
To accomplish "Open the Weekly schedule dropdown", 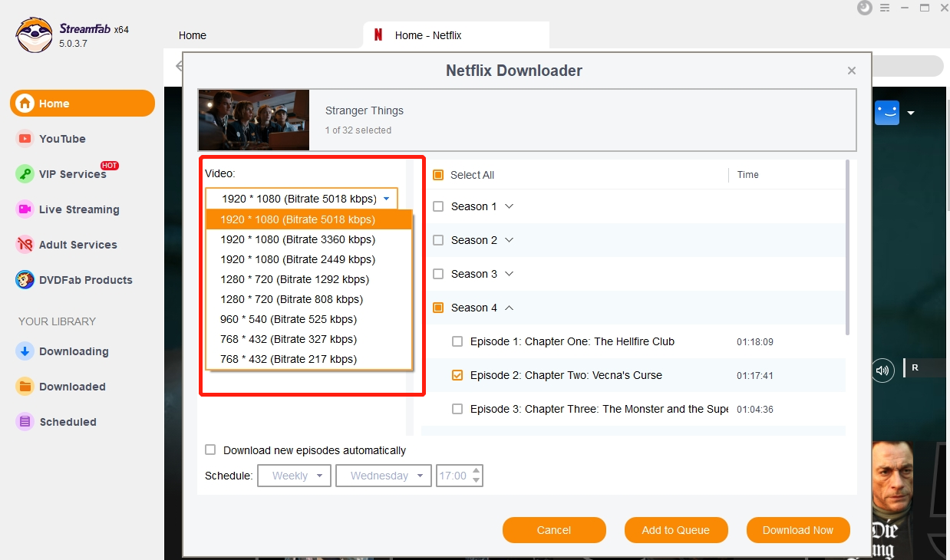I will [x=294, y=476].
